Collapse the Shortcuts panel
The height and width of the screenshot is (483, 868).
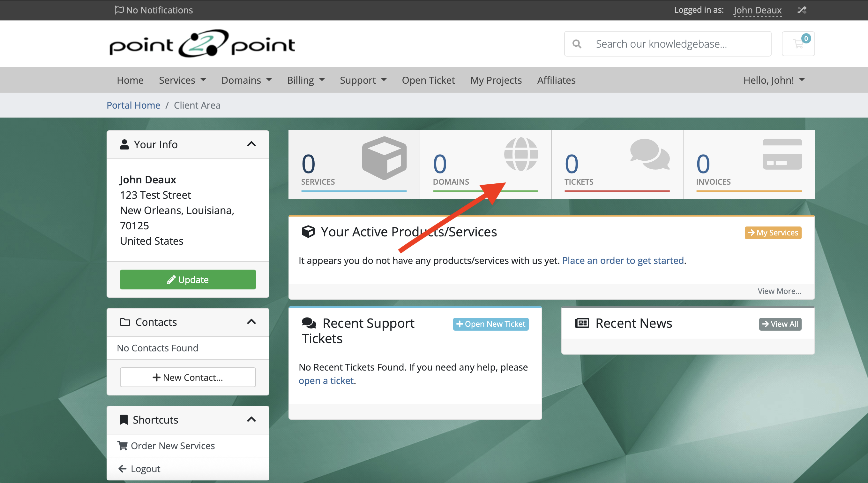coord(251,419)
